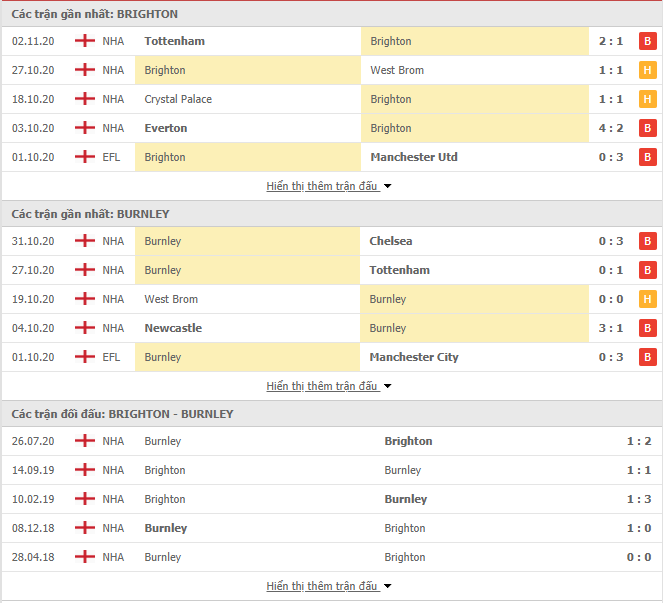Expand more Brighton matches via dropdown arrow
This screenshot has height=603, width=663.
point(387,186)
